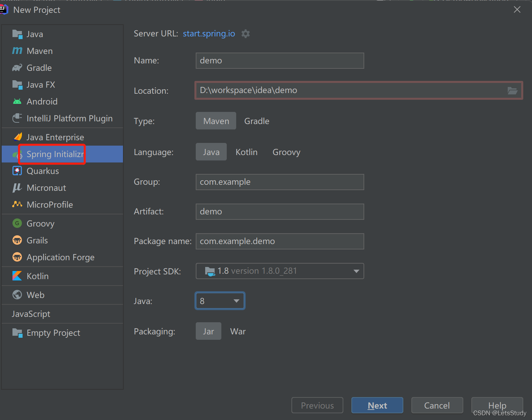Click the Cancel button
Image resolution: width=532 pixels, height=420 pixels.
pos(437,405)
